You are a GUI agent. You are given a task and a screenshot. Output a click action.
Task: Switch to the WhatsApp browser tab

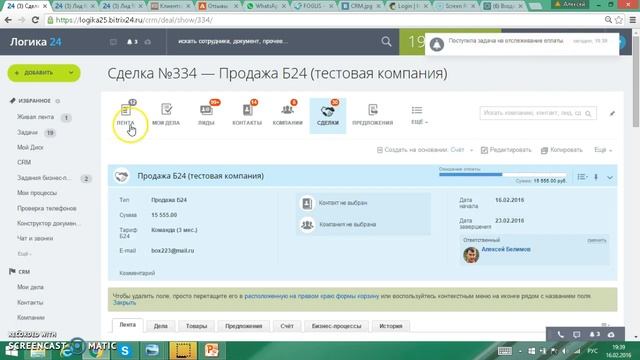click(267, 6)
